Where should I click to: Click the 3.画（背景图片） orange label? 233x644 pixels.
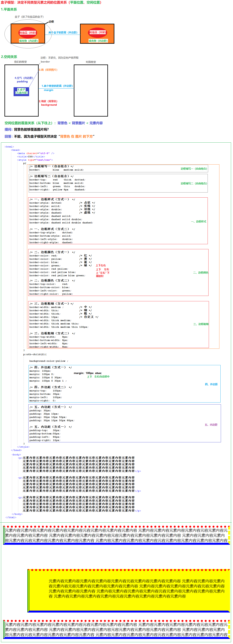tap(48, 70)
